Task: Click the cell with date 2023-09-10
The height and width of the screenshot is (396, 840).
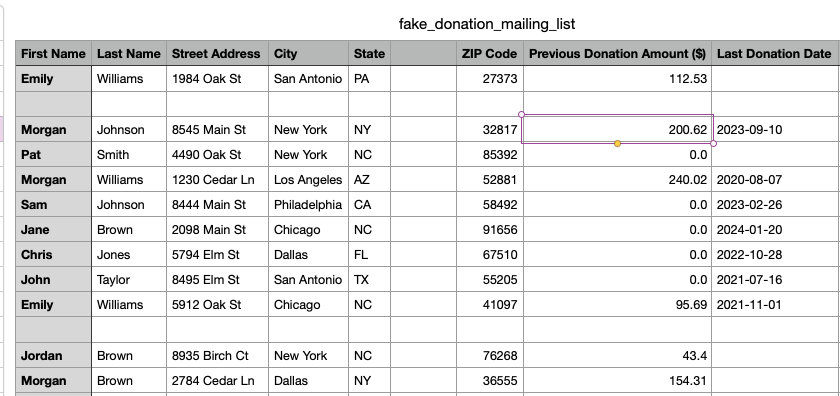Action: 776,130
